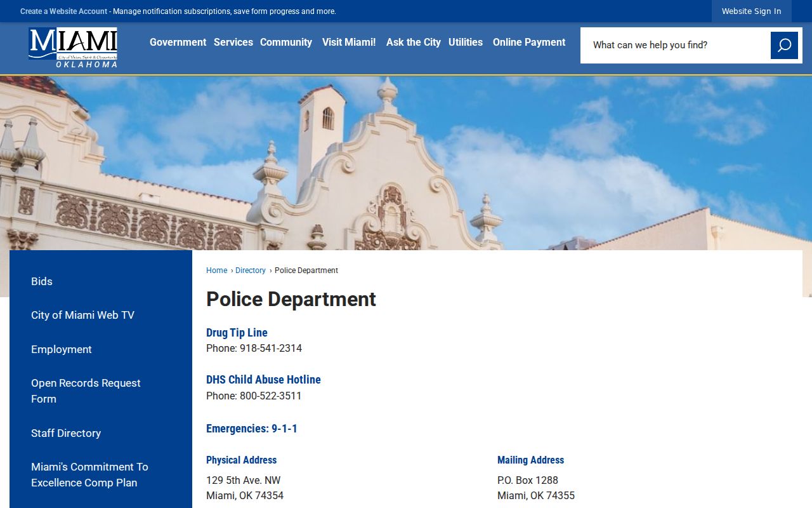
Task: Click the Directory breadcrumb link
Action: [x=251, y=271]
